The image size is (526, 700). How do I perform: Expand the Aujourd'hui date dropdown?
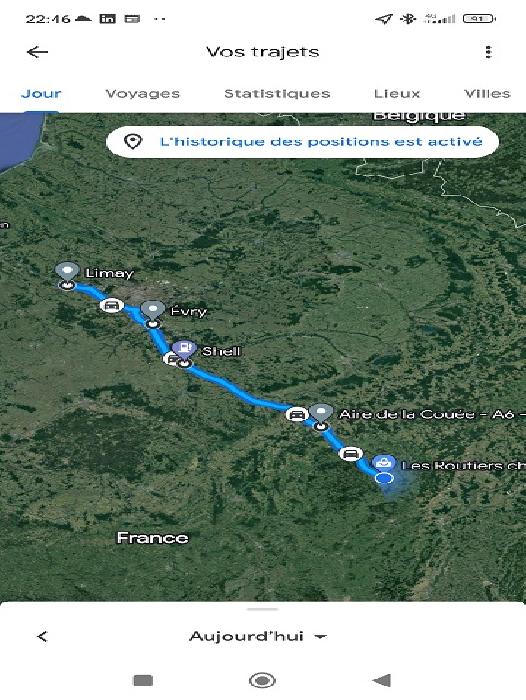click(x=258, y=636)
